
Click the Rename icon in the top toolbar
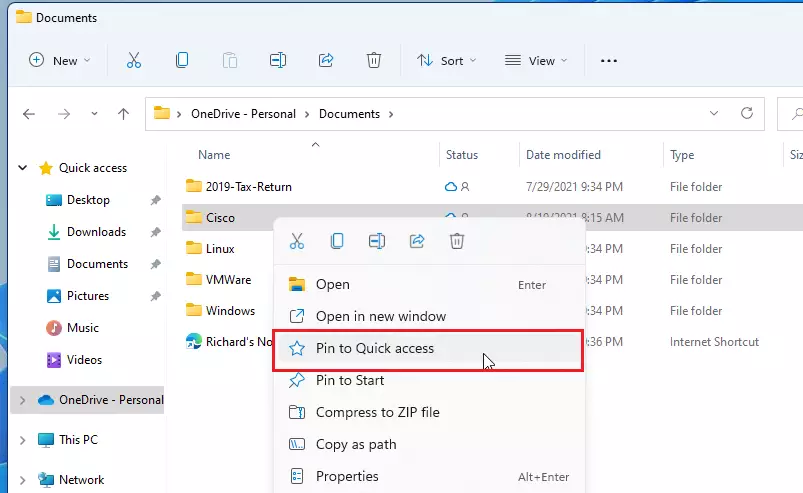pos(278,60)
